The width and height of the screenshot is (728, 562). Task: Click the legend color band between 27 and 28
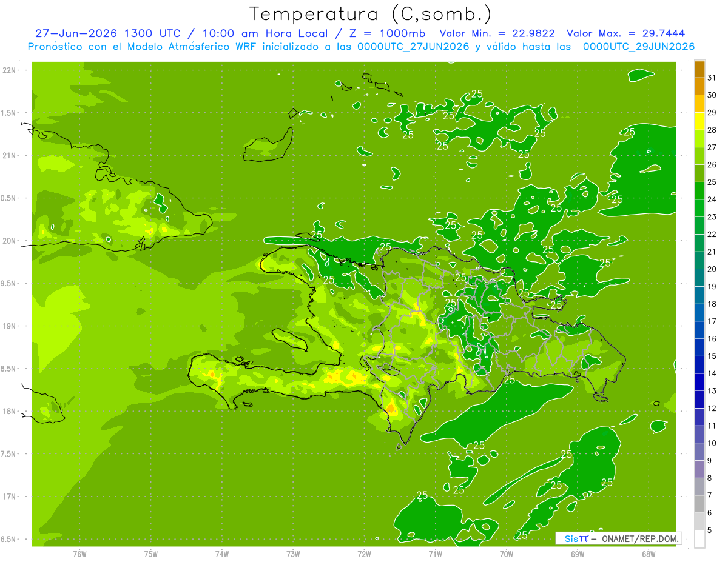(699, 139)
